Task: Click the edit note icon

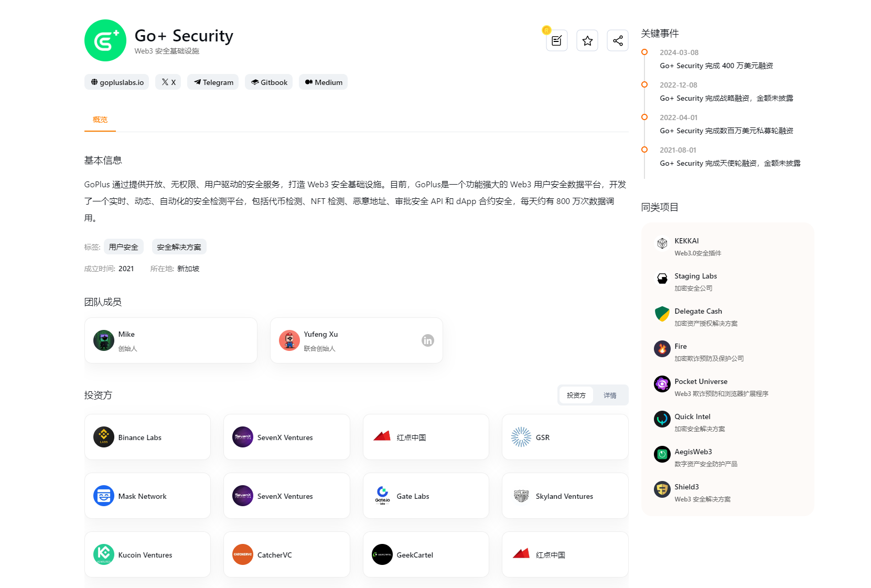Action: click(557, 40)
